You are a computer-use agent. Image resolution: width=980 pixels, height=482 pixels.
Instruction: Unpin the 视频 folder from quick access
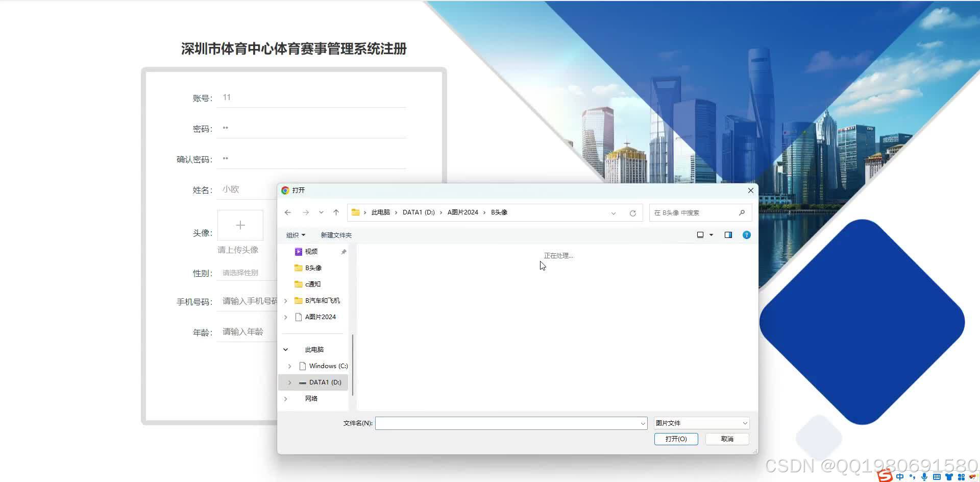(343, 251)
